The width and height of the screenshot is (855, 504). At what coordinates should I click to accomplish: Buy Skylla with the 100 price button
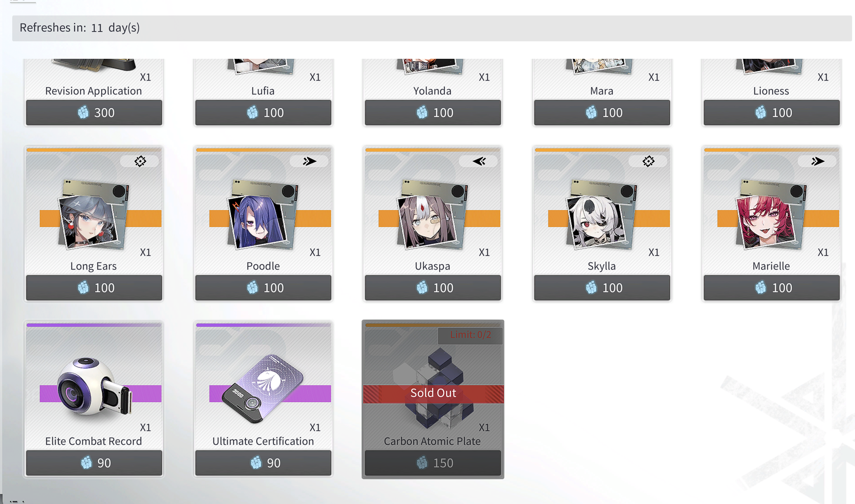[602, 287]
